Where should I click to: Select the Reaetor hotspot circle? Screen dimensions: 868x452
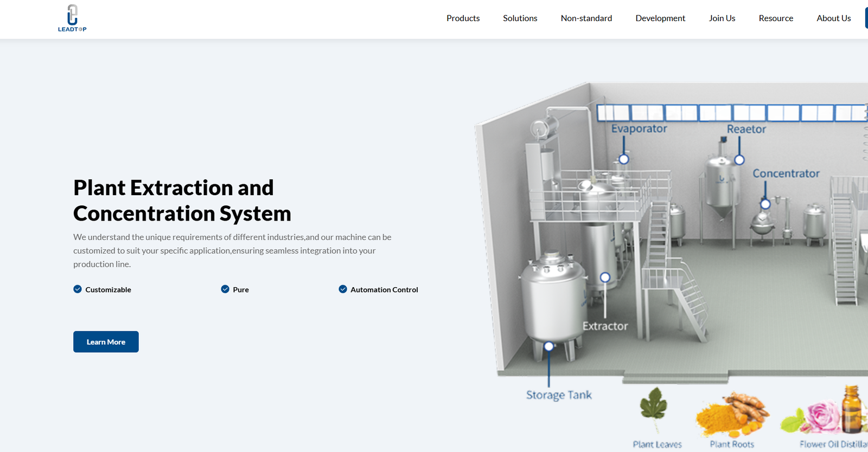point(739,160)
